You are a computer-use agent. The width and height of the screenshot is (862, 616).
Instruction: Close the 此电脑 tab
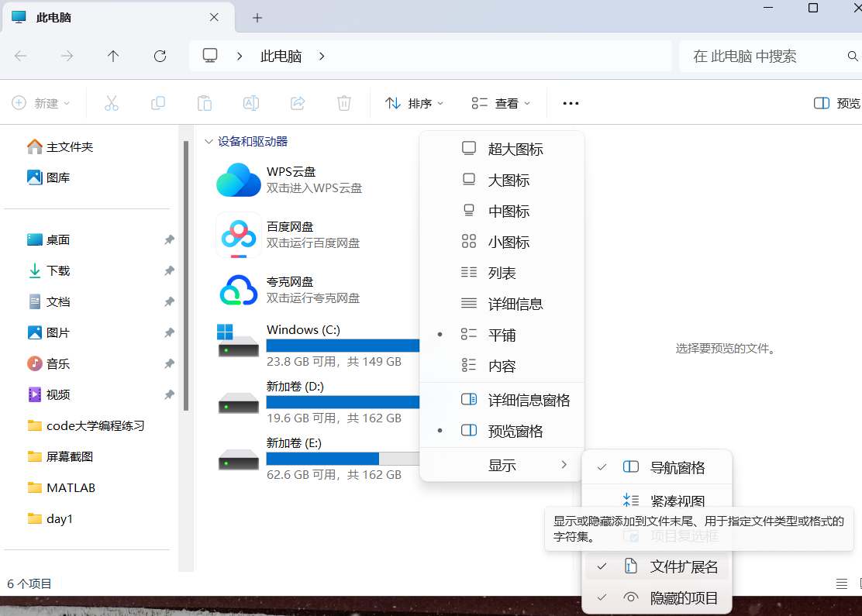[x=215, y=18]
